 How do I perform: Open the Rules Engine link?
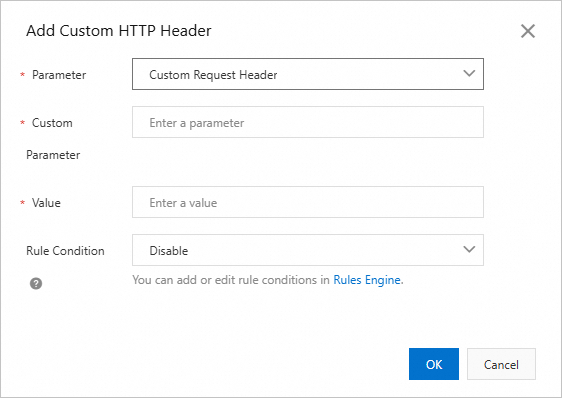(x=367, y=280)
